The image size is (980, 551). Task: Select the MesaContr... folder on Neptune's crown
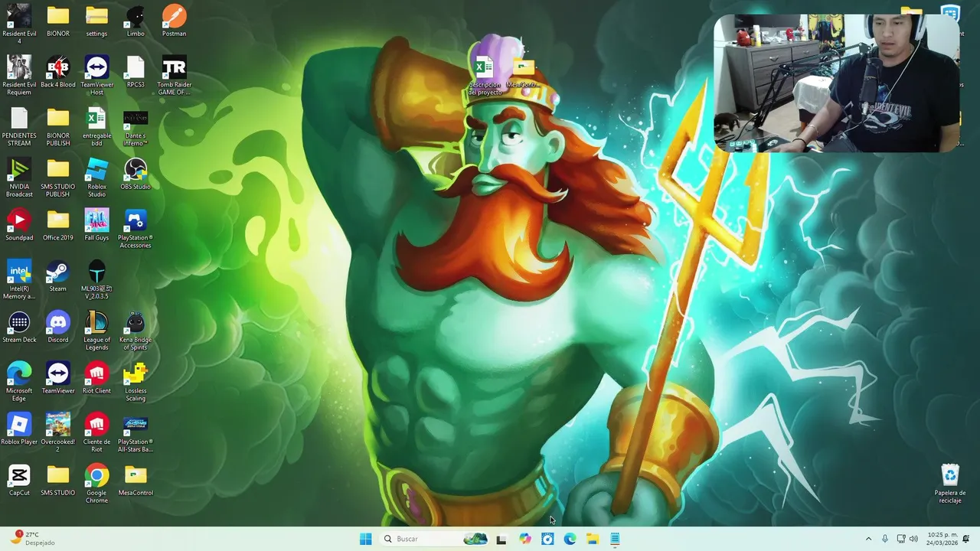point(523,72)
